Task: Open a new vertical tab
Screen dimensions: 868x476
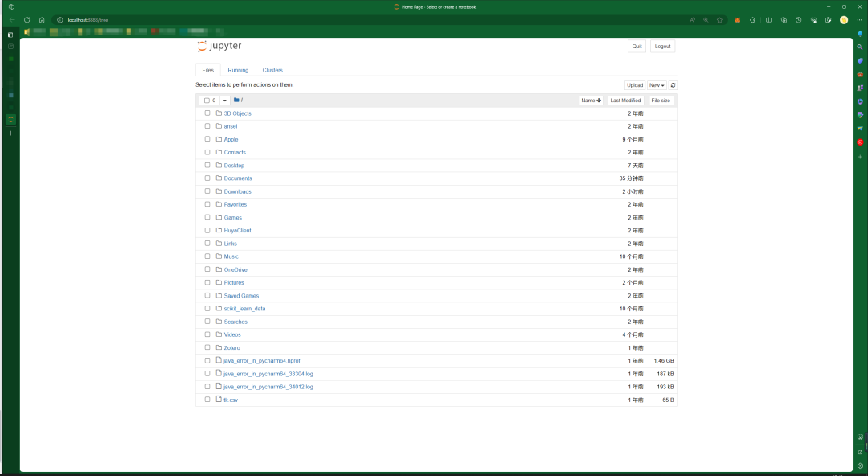Action: [x=10, y=133]
